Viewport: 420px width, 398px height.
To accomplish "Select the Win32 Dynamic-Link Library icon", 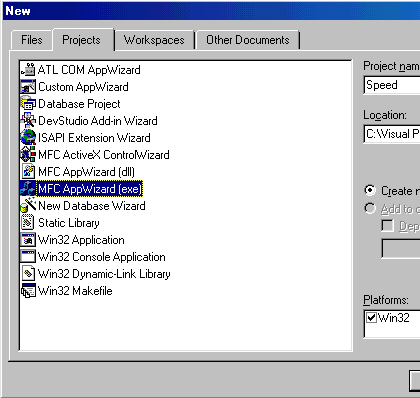I will tap(28, 274).
